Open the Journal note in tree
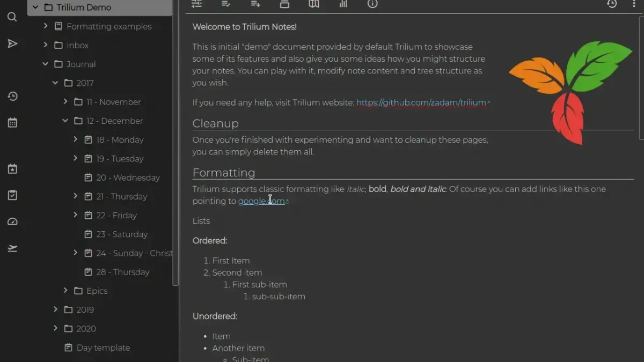This screenshot has height=362, width=644. (81, 64)
